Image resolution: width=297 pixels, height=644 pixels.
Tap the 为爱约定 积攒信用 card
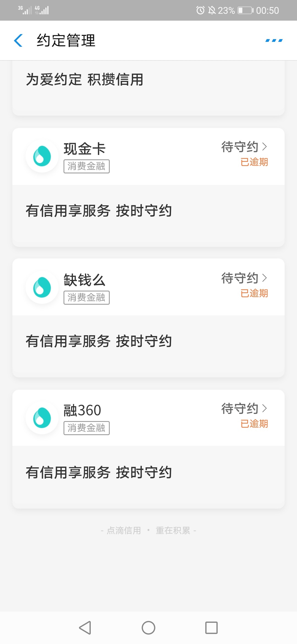point(148,88)
